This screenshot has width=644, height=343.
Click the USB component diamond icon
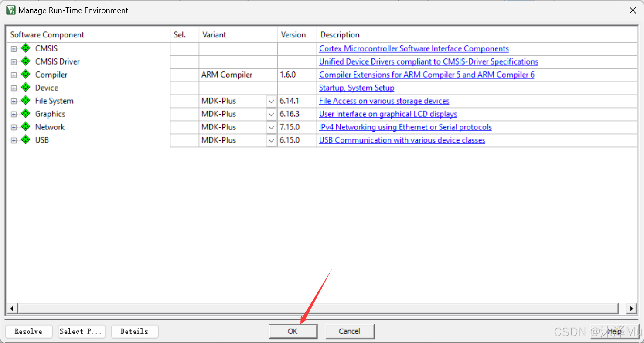point(26,140)
